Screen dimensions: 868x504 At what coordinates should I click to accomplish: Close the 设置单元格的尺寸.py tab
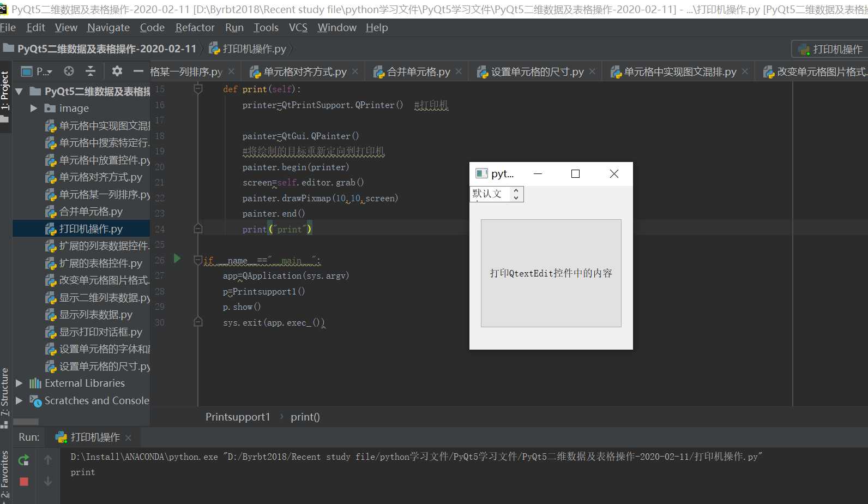(x=592, y=71)
